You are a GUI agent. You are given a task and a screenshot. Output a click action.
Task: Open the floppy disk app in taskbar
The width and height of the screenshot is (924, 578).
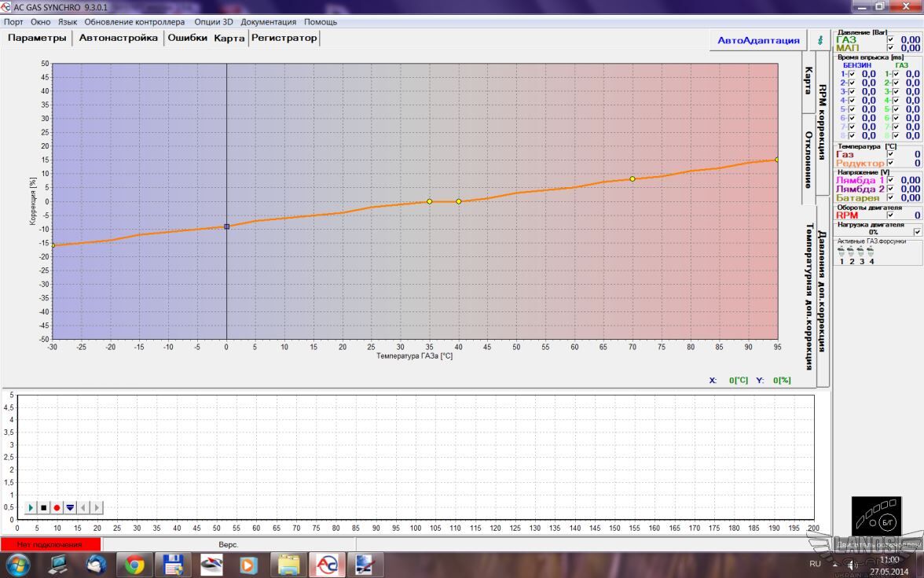[x=173, y=565]
